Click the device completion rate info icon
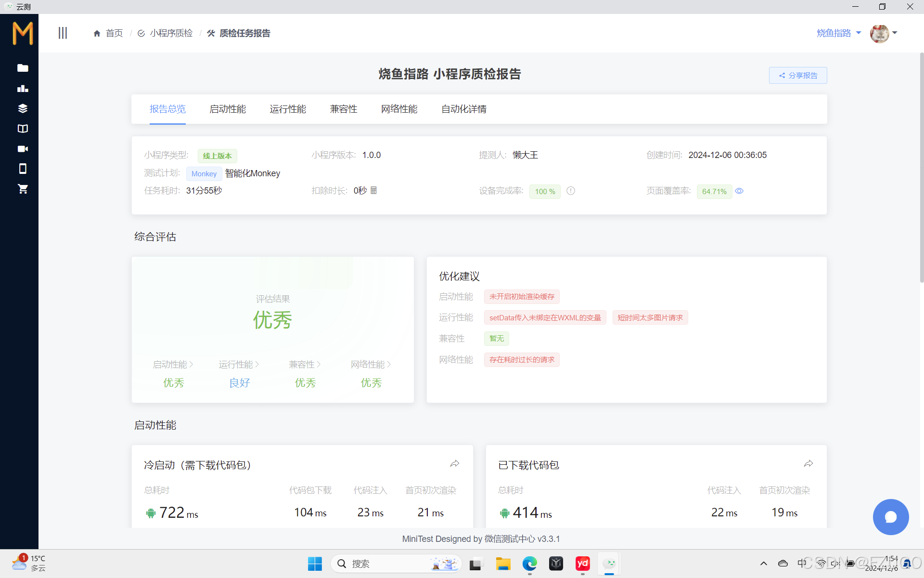 571,191
